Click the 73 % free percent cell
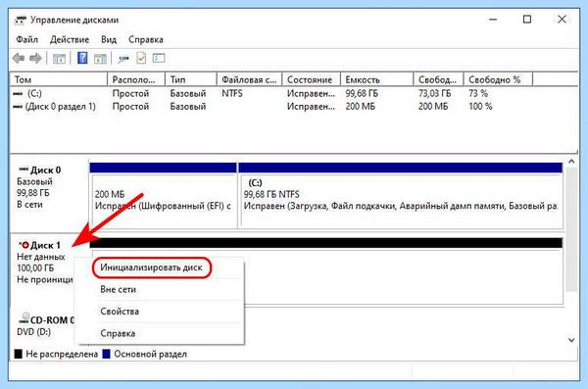The width and height of the screenshot is (588, 389). (x=478, y=93)
